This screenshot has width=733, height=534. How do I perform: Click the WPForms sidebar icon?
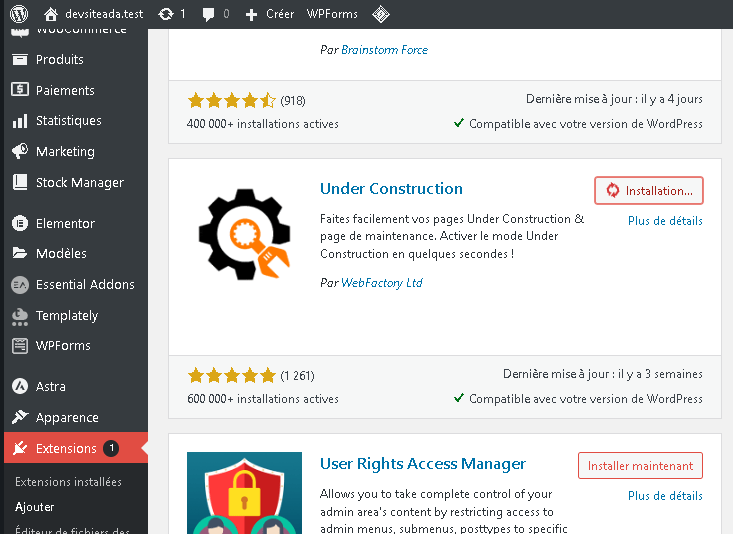point(20,346)
